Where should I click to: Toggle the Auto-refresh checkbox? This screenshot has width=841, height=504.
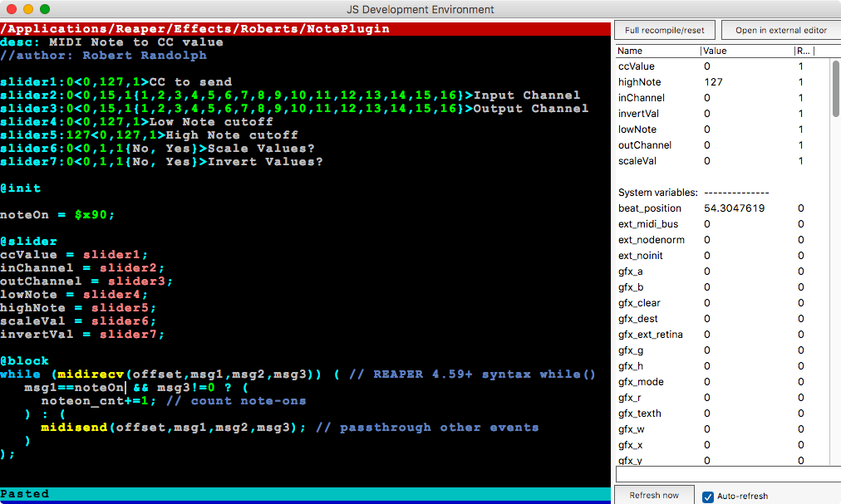[x=708, y=494]
